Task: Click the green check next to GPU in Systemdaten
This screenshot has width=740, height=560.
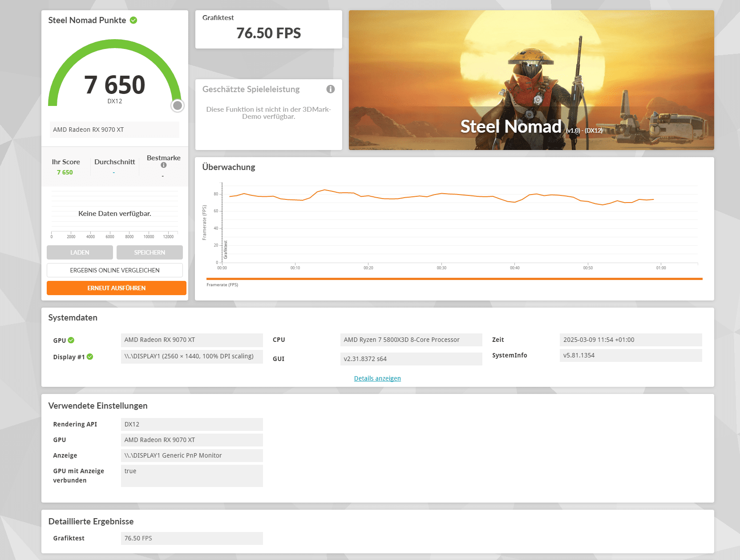Action: coord(71,340)
